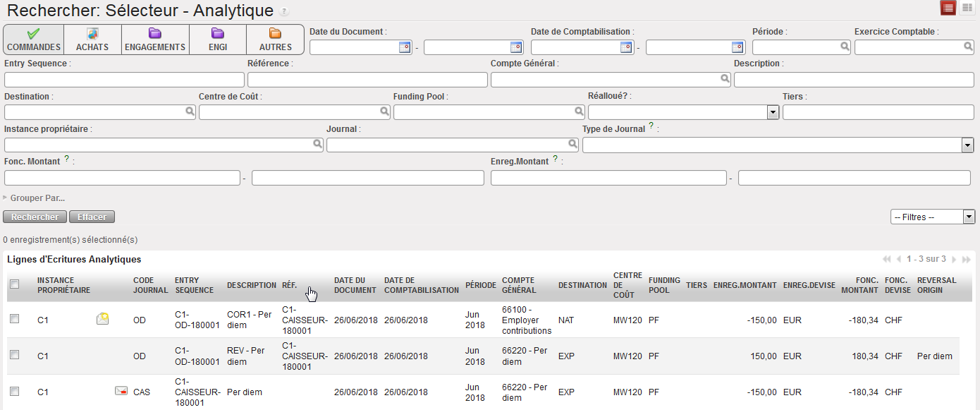Check the COR1 - Per diem row checkbox
This screenshot has width=980, height=410.
click(x=15, y=320)
